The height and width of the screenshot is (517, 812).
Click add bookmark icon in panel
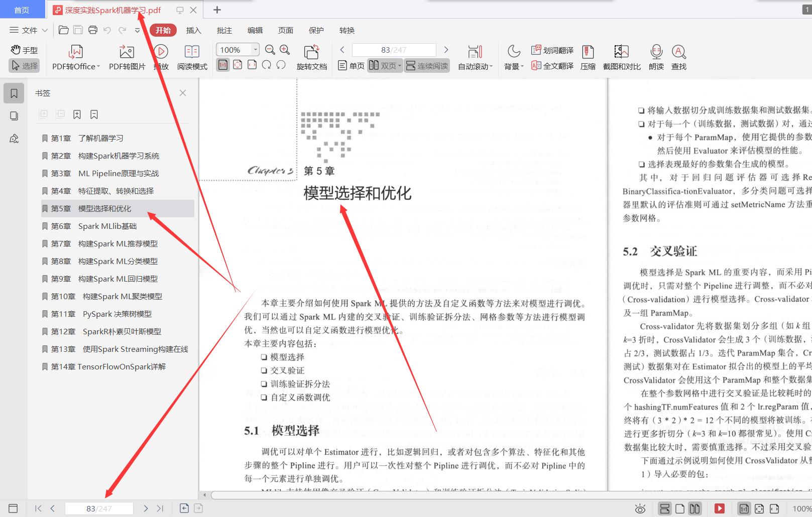coord(77,114)
